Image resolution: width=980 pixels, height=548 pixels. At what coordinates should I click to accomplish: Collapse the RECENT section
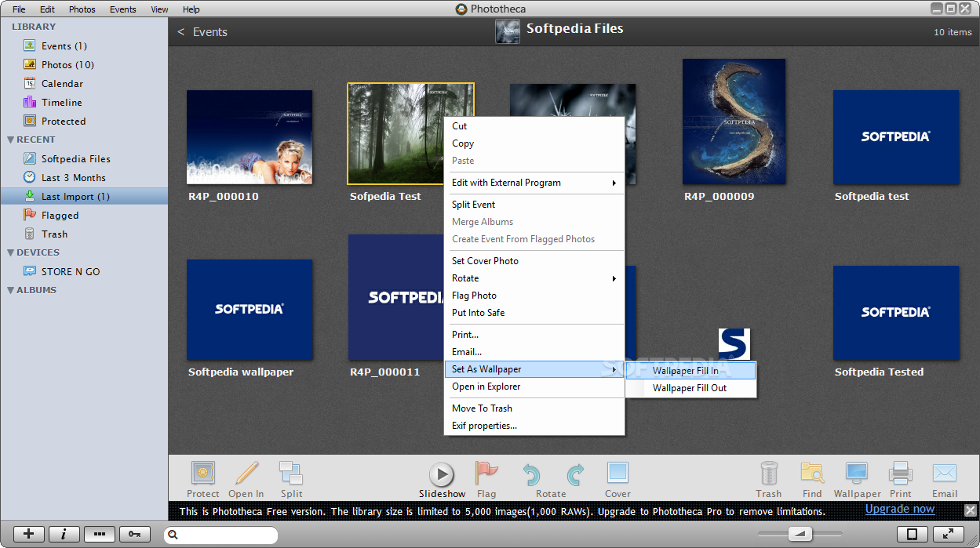click(x=11, y=140)
